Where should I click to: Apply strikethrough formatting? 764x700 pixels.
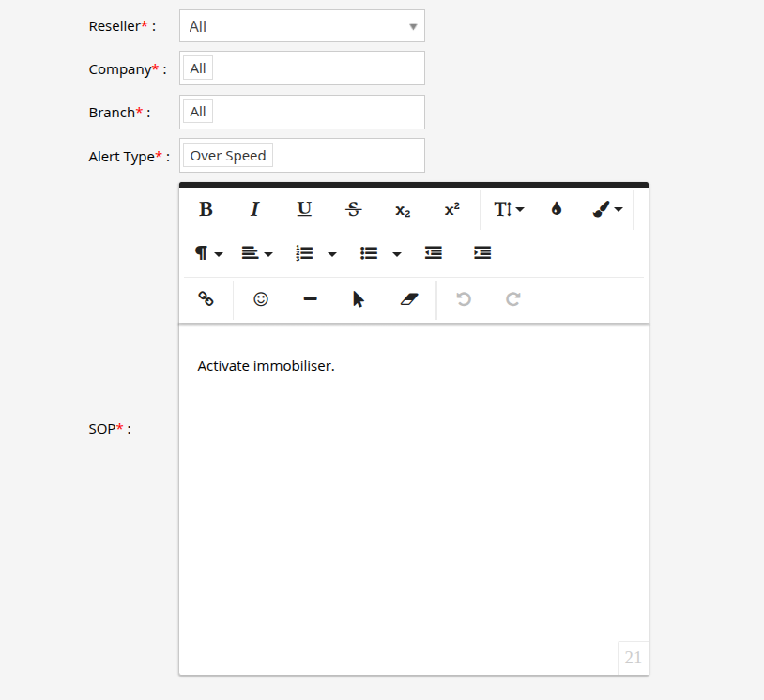pyautogui.click(x=354, y=209)
